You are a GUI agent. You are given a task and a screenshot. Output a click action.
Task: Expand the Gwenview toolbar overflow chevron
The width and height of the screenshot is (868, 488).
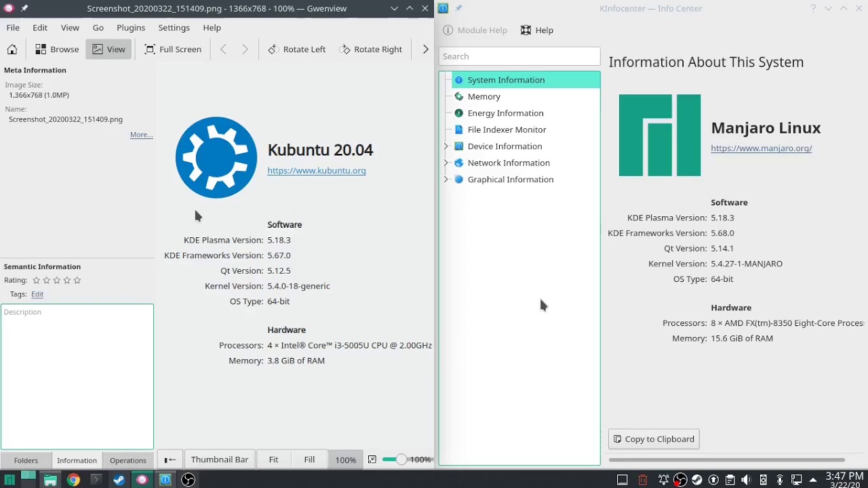pos(425,49)
